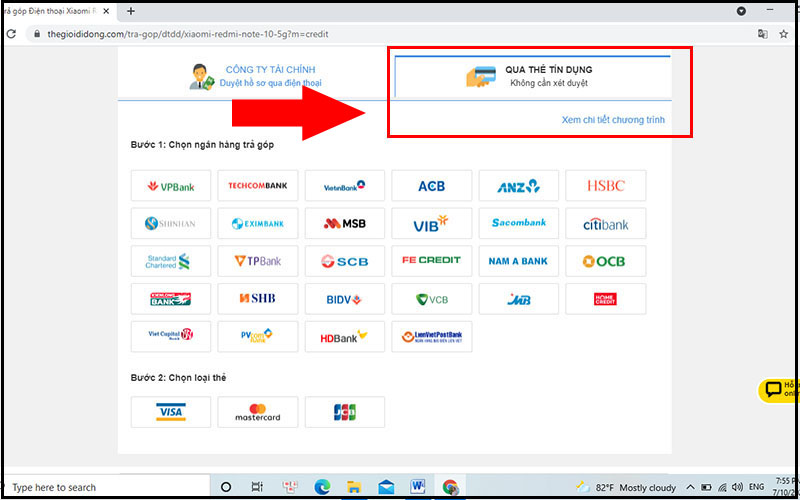Open the Xem chi tiết chương trình link
Image resolution: width=800 pixels, height=500 pixels.
613,120
